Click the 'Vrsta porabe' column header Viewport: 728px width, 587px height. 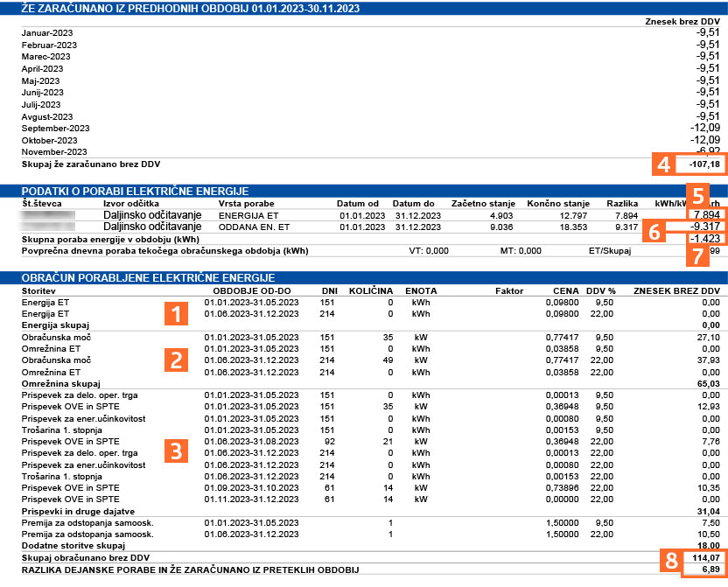[x=246, y=203]
